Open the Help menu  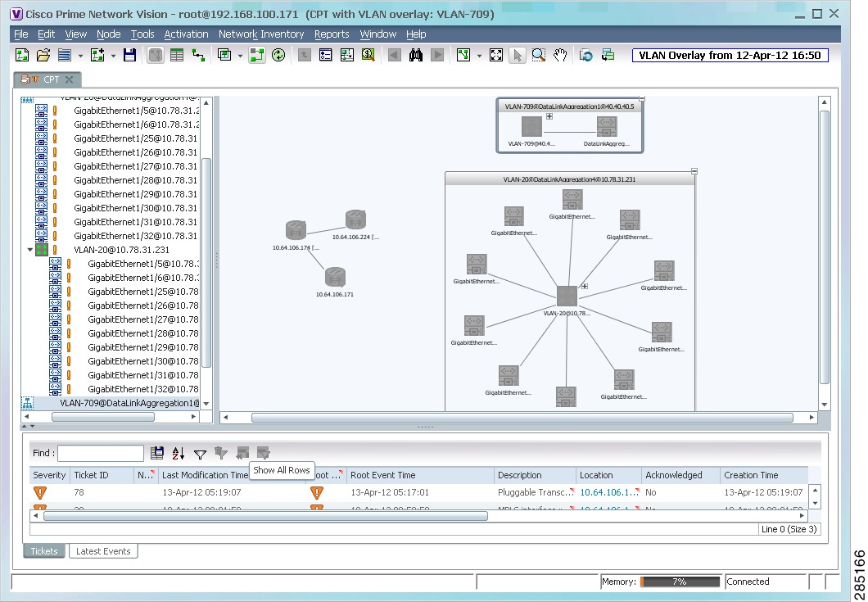[416, 34]
